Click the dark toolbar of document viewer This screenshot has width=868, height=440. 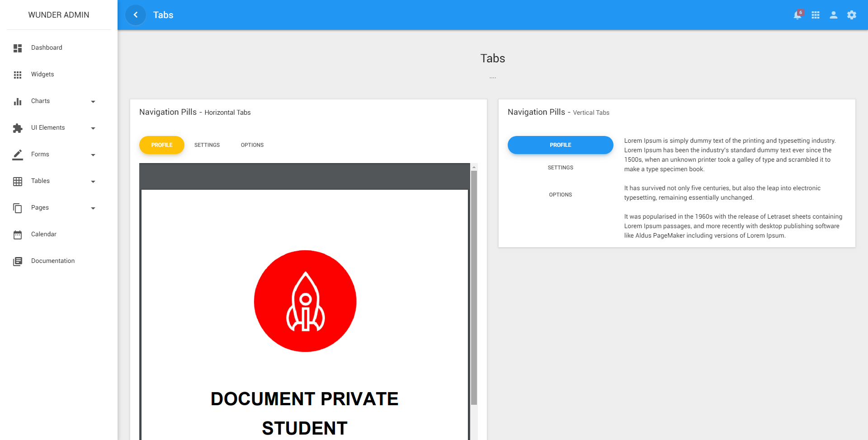pos(305,176)
